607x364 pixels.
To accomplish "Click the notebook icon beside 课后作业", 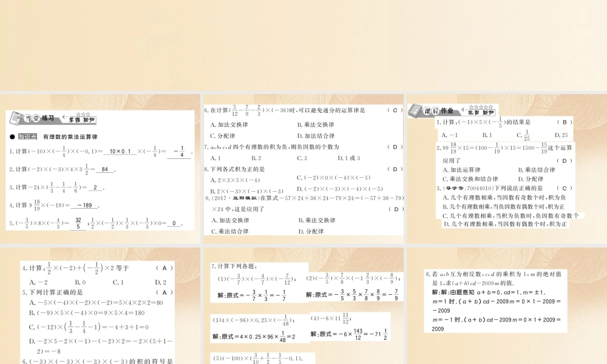I will tap(415, 110).
